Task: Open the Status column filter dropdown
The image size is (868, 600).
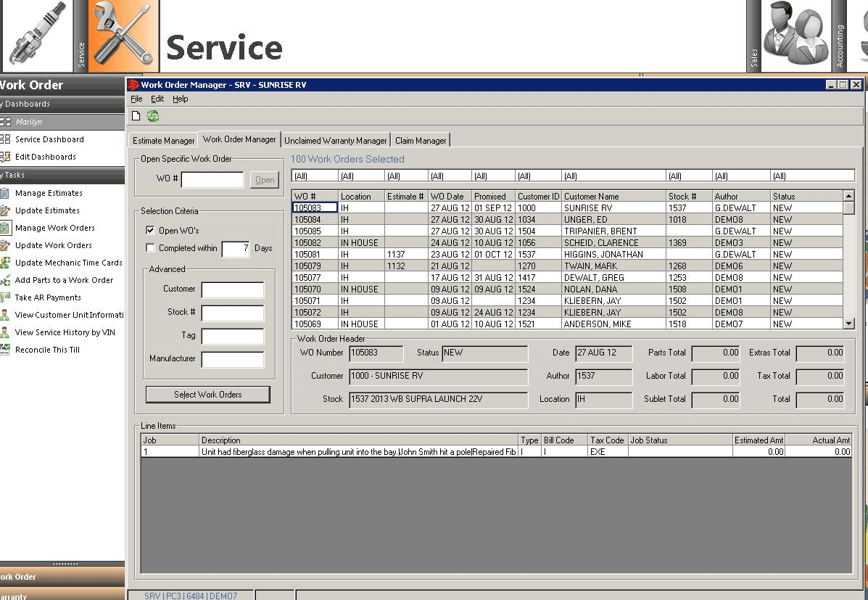Action: [x=811, y=175]
